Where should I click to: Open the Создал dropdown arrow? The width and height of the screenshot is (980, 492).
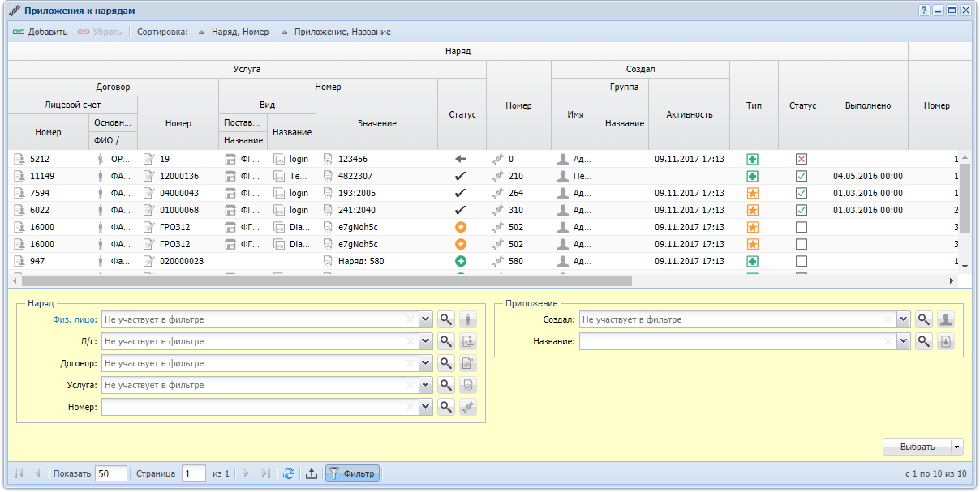coord(904,319)
